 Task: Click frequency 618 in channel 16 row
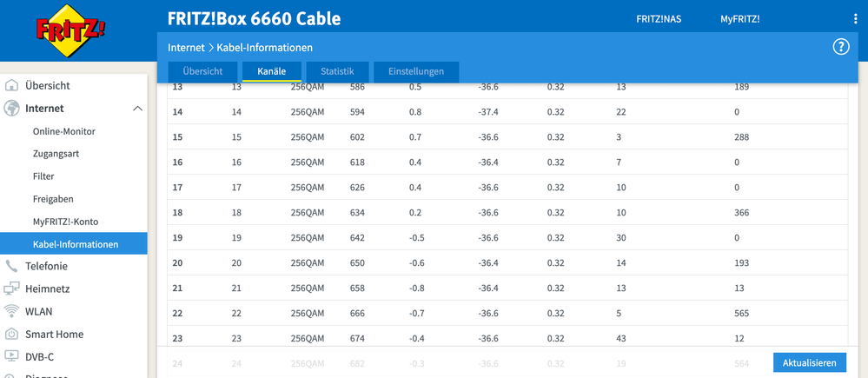[x=357, y=162]
